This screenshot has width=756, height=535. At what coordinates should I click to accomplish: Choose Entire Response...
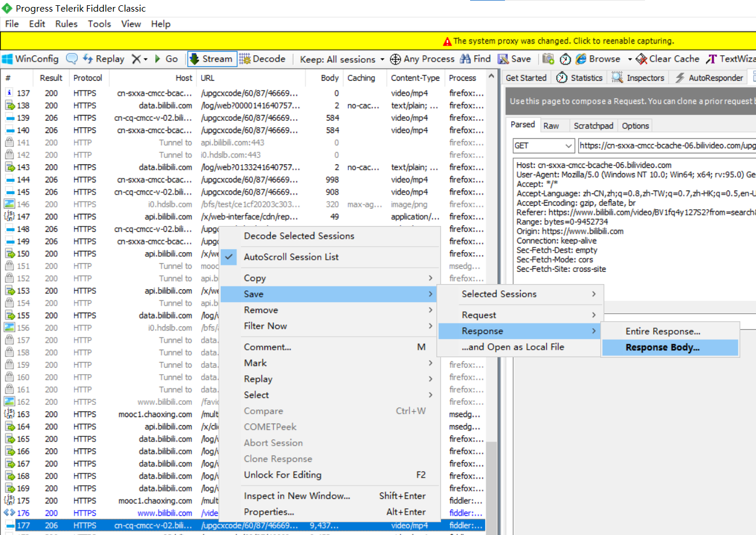click(x=670, y=332)
